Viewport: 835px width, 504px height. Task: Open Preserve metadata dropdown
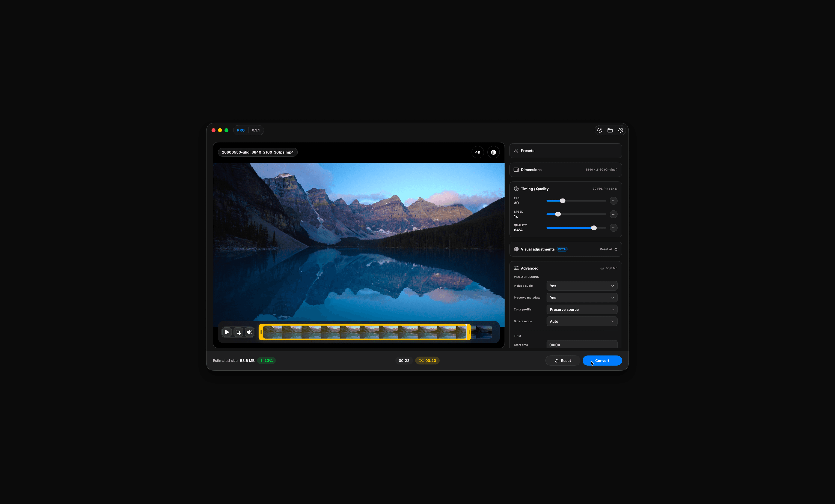(x=582, y=298)
